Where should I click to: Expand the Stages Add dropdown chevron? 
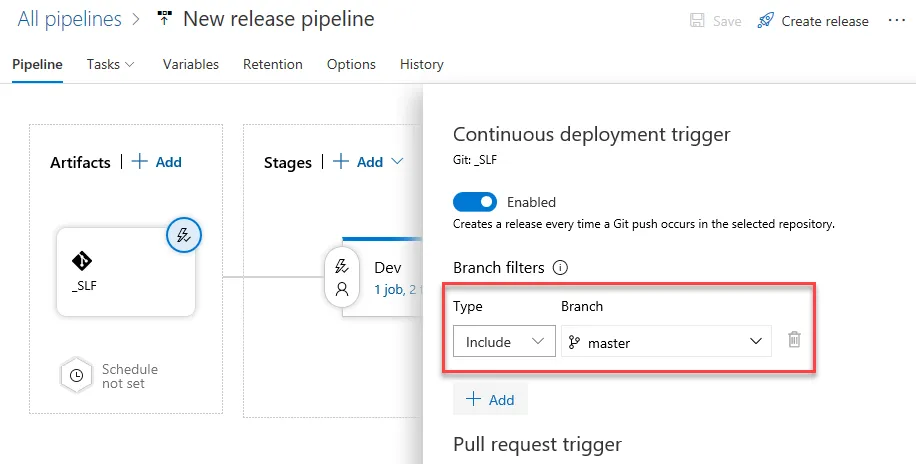pos(397,162)
